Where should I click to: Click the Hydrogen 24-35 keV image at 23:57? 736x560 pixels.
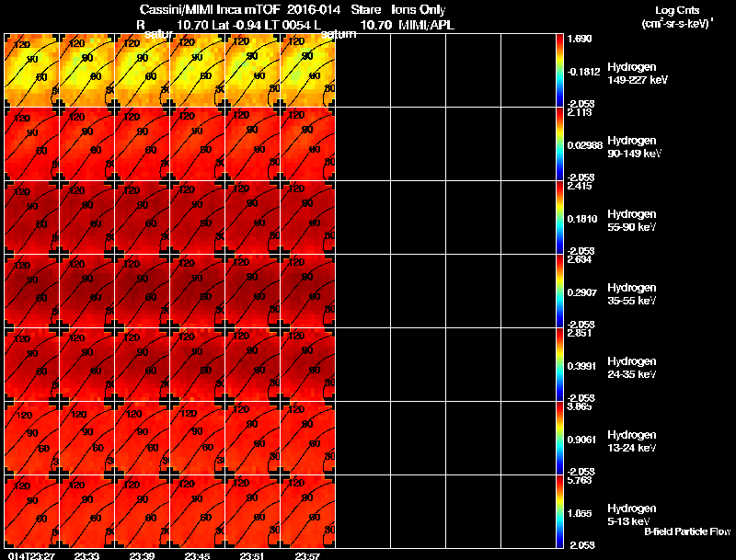(x=308, y=364)
